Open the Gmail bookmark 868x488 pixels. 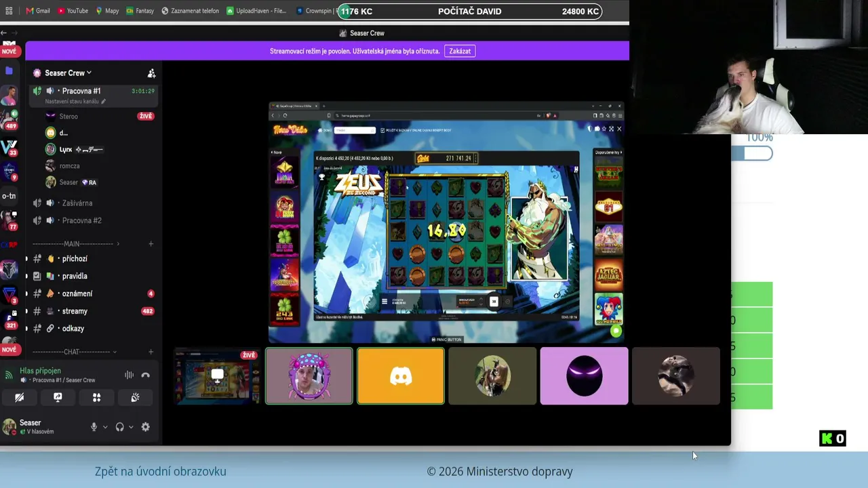(38, 11)
